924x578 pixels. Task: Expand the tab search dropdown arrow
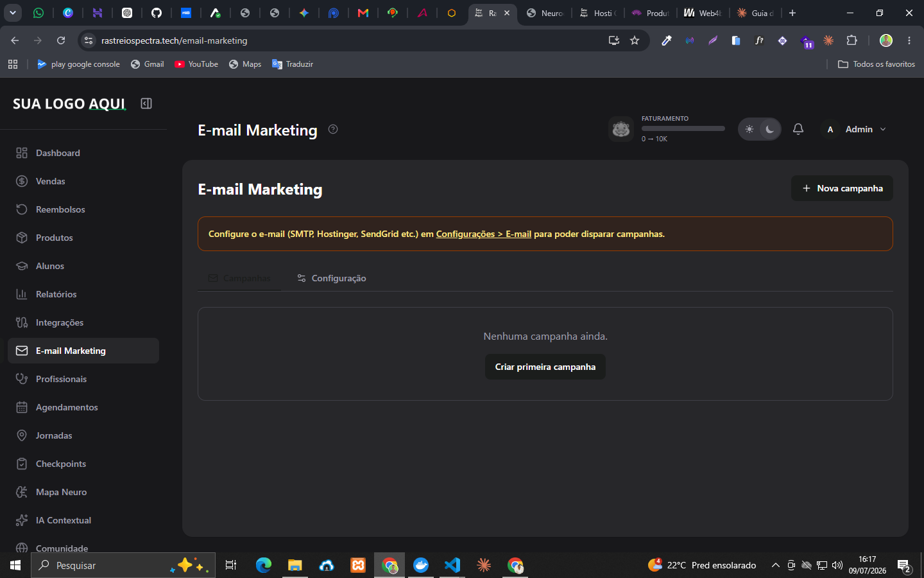[13, 13]
